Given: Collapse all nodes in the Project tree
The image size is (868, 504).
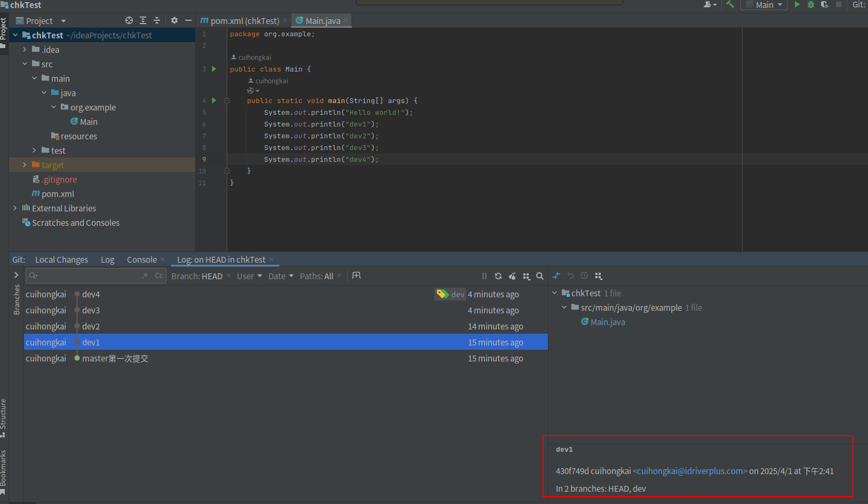Looking at the screenshot, I should coord(156,20).
